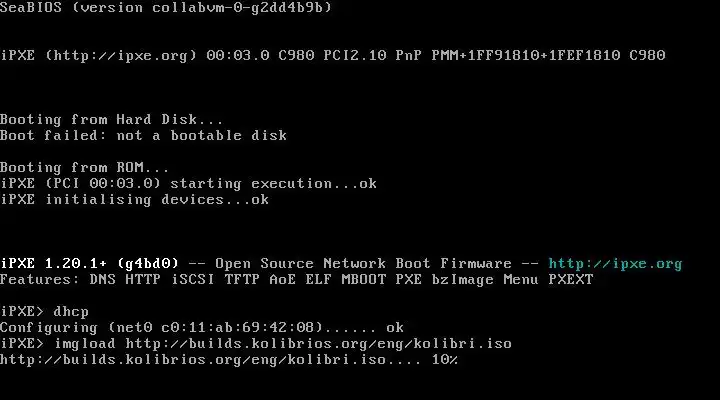The height and width of the screenshot is (400, 720).
Task: Click the iPXE 1.20.1+ version banner
Action: [89, 264]
